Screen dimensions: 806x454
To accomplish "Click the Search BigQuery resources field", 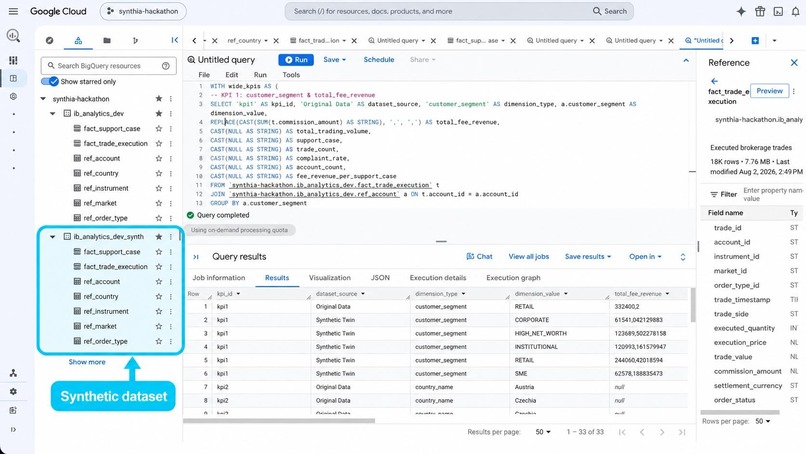I will coord(108,66).
